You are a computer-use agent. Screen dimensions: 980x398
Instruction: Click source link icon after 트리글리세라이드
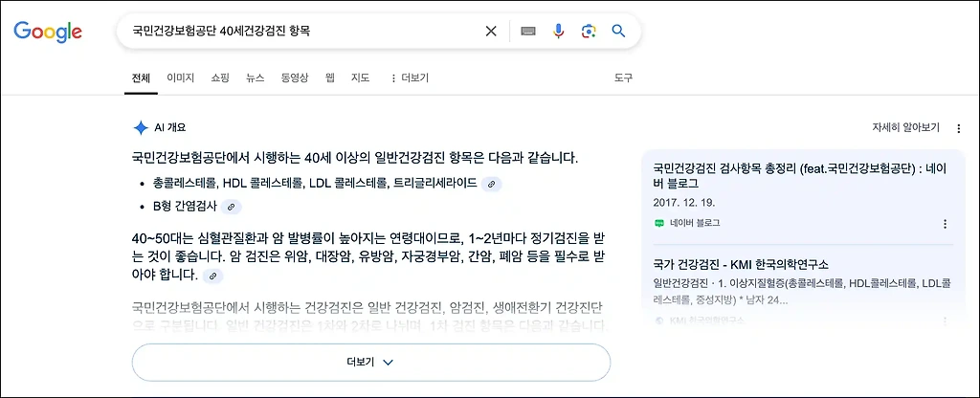coord(491,184)
